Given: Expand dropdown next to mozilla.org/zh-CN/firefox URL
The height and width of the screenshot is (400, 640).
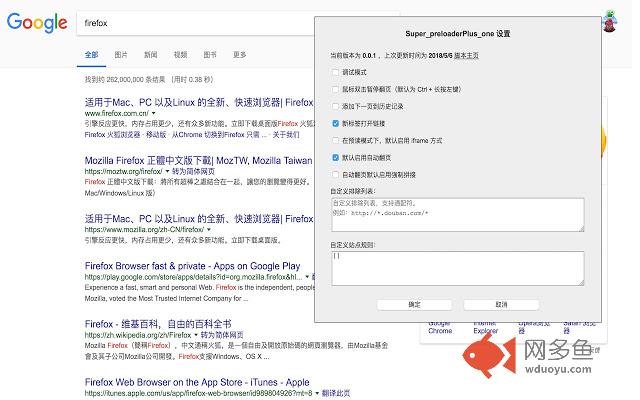Looking at the screenshot, I should [x=209, y=230].
